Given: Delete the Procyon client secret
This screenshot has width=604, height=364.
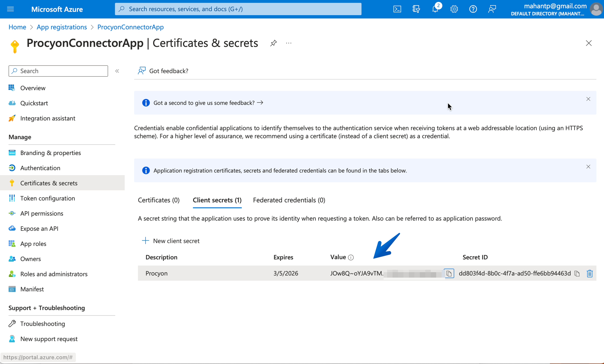Looking at the screenshot, I should (x=590, y=273).
